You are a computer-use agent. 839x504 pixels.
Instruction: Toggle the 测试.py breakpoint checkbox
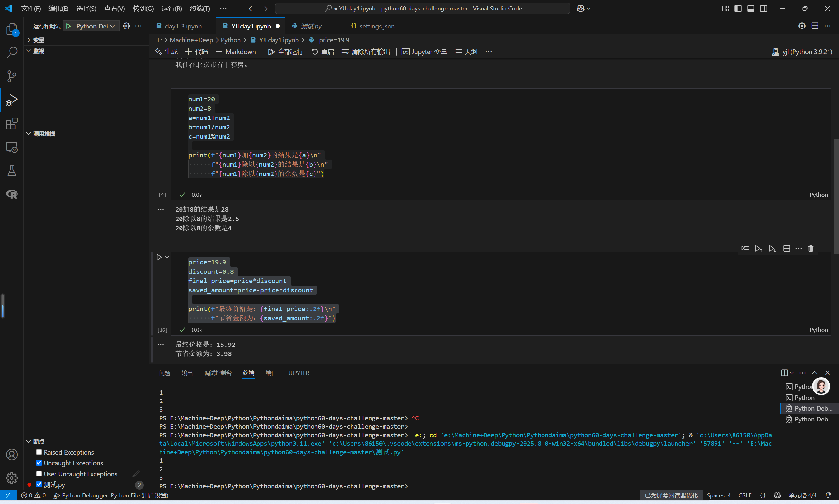coord(39,484)
